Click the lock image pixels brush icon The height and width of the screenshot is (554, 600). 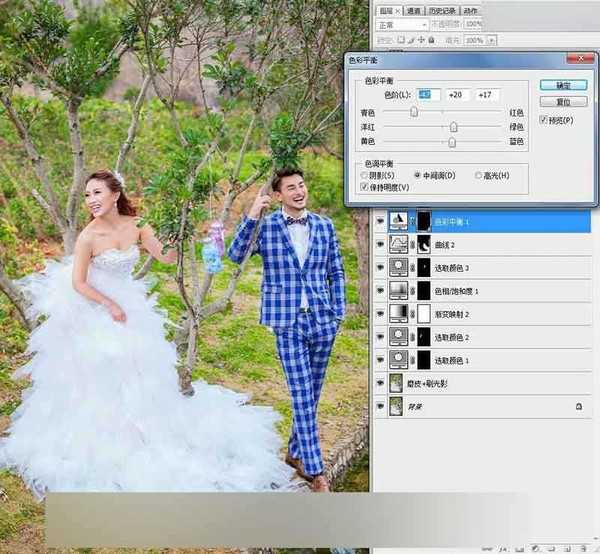tap(411, 40)
